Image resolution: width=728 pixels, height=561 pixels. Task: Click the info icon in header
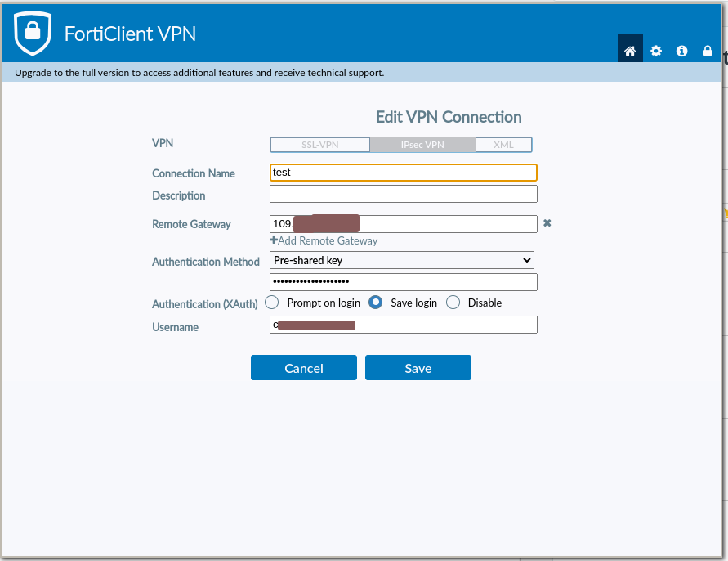681,51
